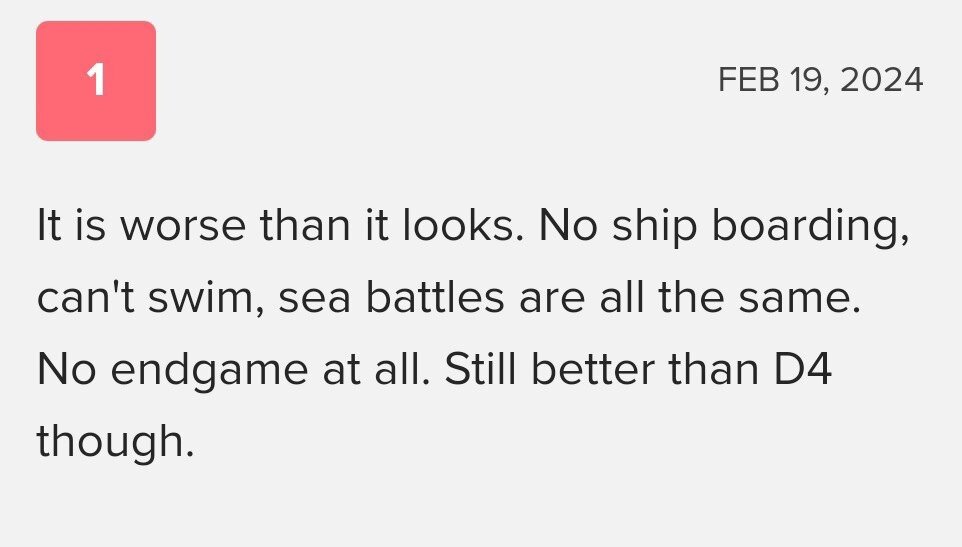Click the 'D4' text in the review
The height and width of the screenshot is (547, 962).
[x=802, y=370]
